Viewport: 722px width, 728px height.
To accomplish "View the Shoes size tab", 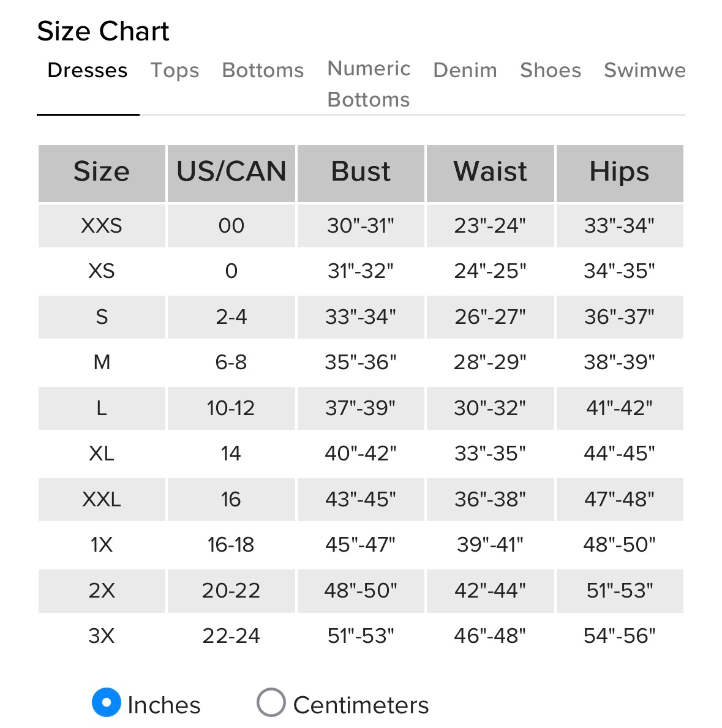I will tap(551, 70).
